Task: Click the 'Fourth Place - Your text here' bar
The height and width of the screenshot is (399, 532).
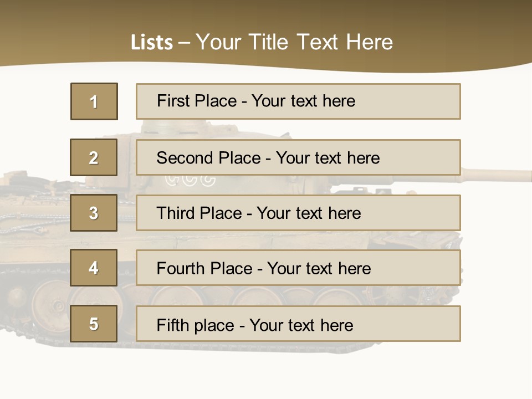Action: coord(298,268)
